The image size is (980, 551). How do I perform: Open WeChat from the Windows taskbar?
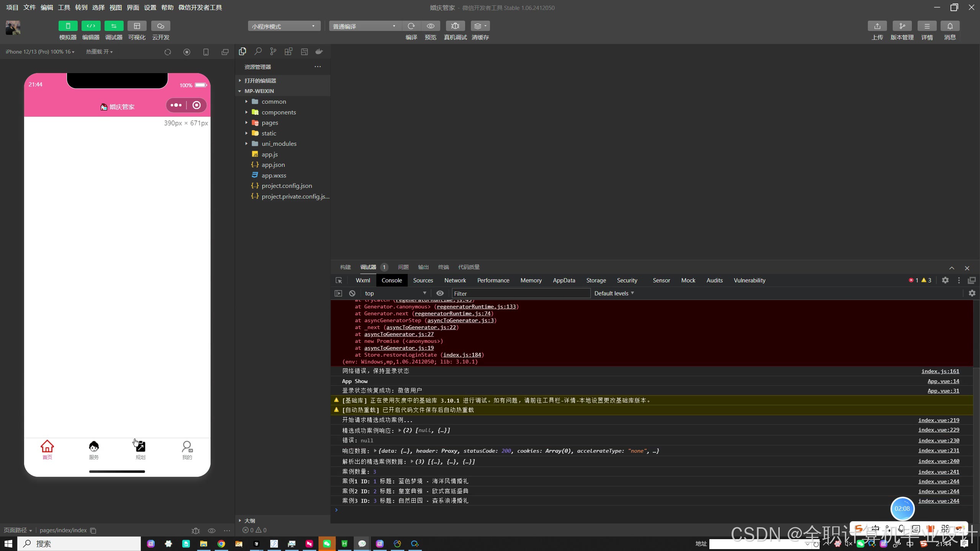[327, 544]
